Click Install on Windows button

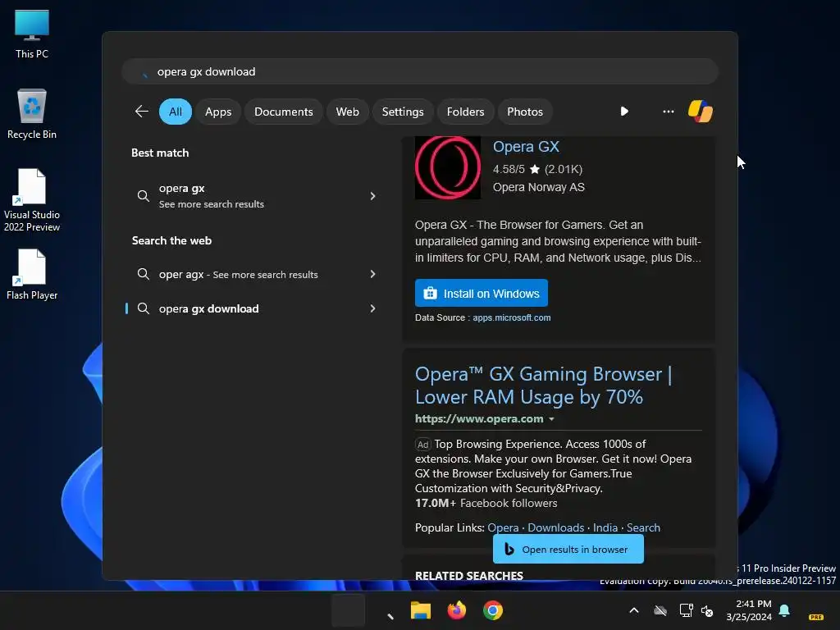(481, 293)
